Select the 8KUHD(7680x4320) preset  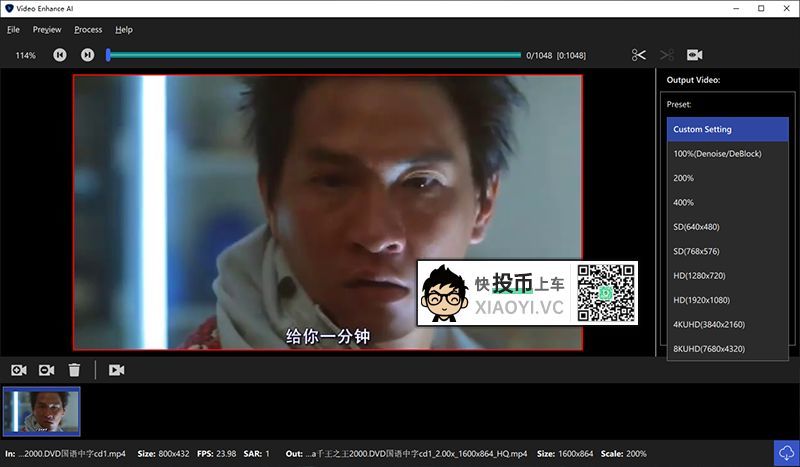[728, 349]
